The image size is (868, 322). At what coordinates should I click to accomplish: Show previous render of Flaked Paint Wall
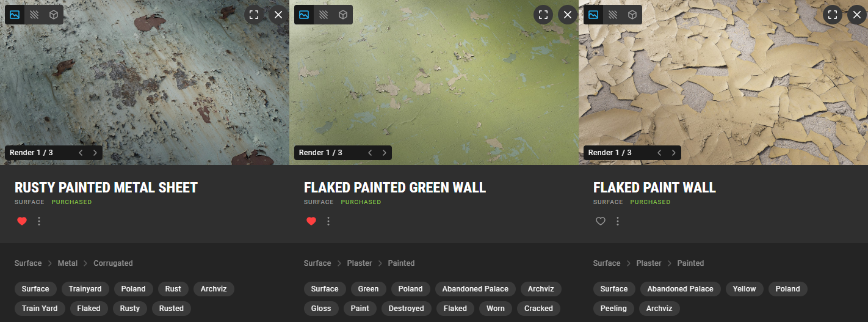[659, 153]
